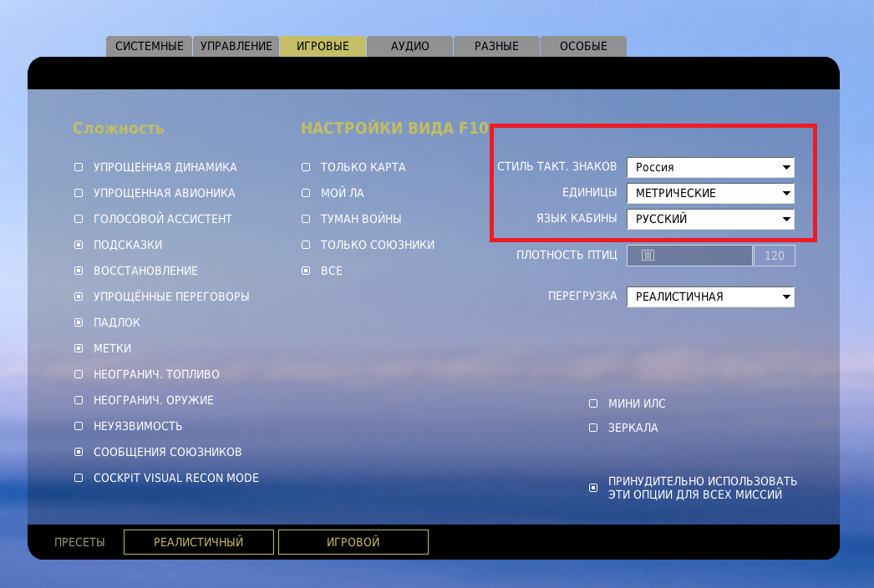874x588 pixels.
Task: Enable НЕОГРАНИЧ. ТОПЛИВО checkbox
Action: 79,374
